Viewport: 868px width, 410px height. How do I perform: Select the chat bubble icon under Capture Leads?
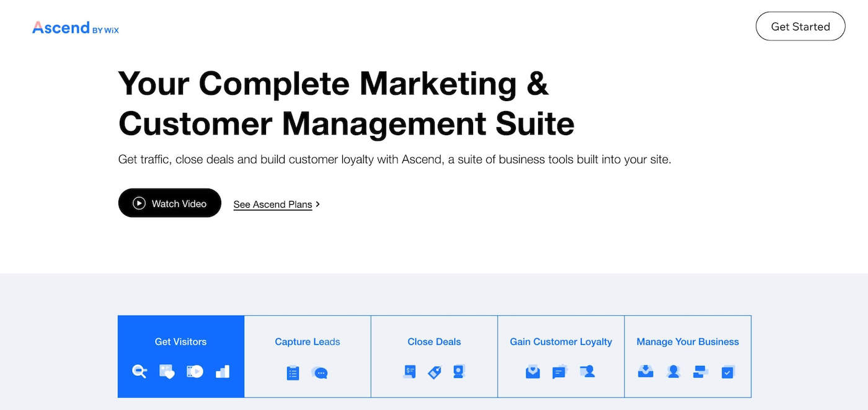click(320, 373)
